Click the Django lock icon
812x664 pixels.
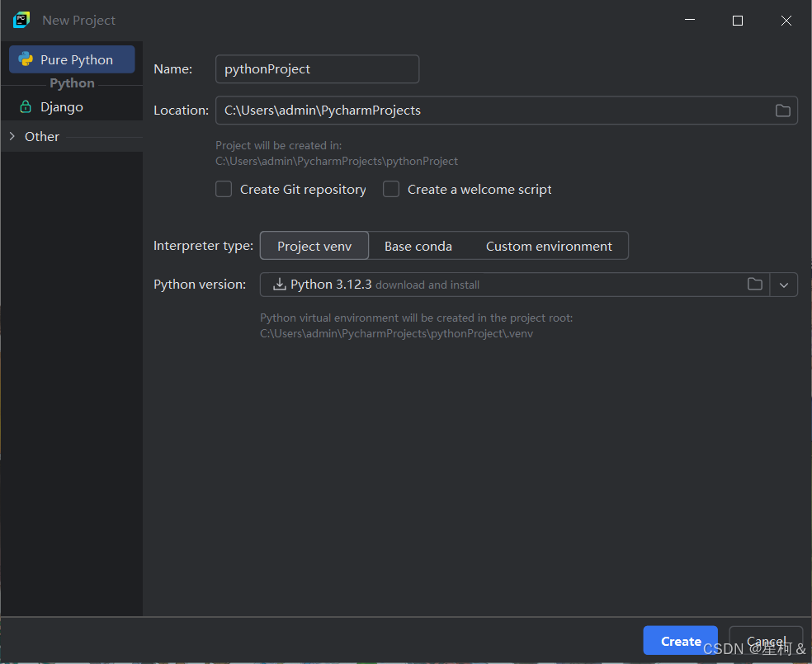(x=26, y=106)
